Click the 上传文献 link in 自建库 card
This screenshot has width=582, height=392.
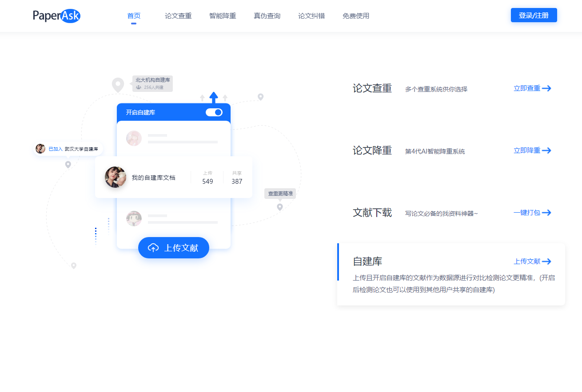pos(527,261)
